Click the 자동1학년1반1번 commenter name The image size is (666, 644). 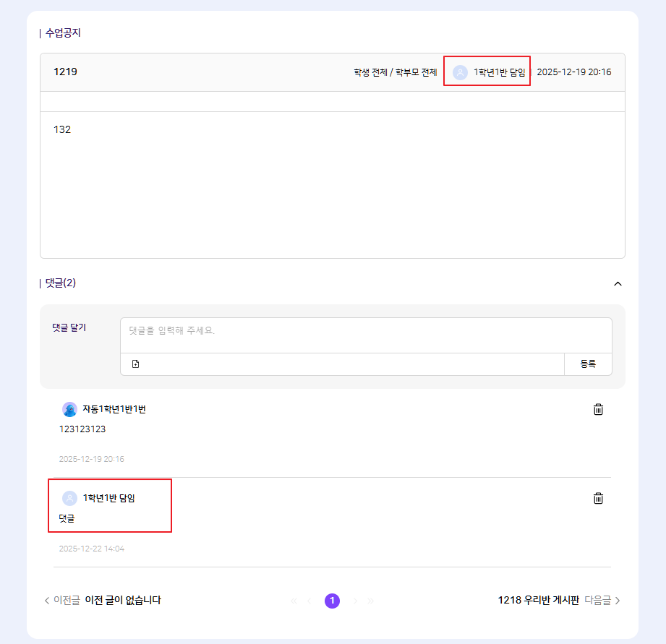tap(114, 410)
